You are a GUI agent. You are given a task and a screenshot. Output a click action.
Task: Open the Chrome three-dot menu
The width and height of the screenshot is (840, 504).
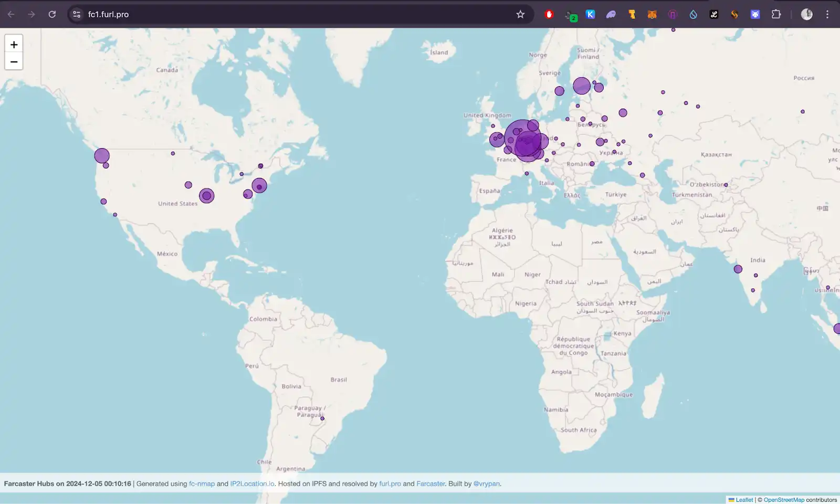click(827, 14)
